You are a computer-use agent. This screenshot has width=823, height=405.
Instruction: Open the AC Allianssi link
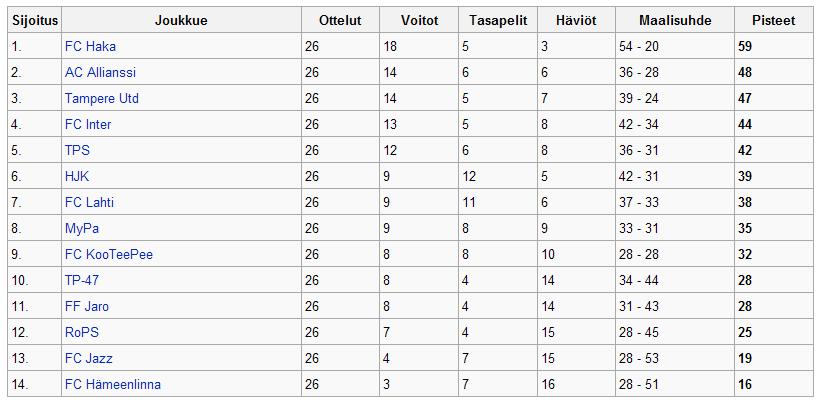tap(100, 72)
